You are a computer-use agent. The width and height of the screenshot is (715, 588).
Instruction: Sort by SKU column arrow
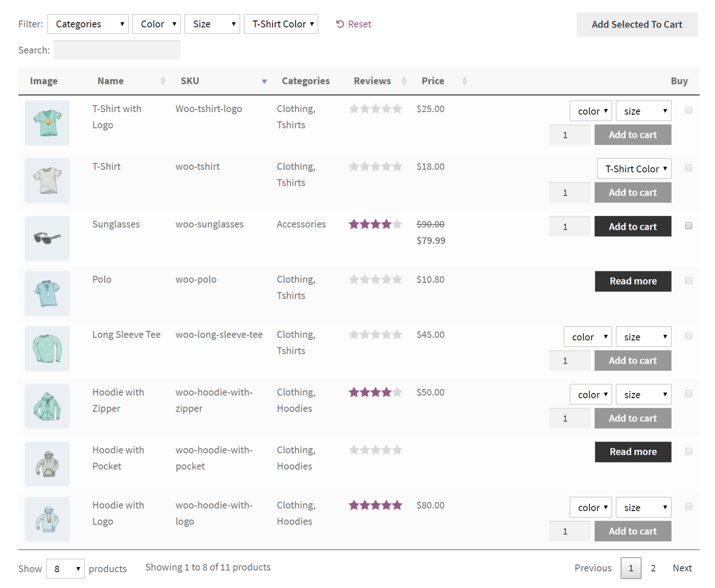click(x=264, y=82)
